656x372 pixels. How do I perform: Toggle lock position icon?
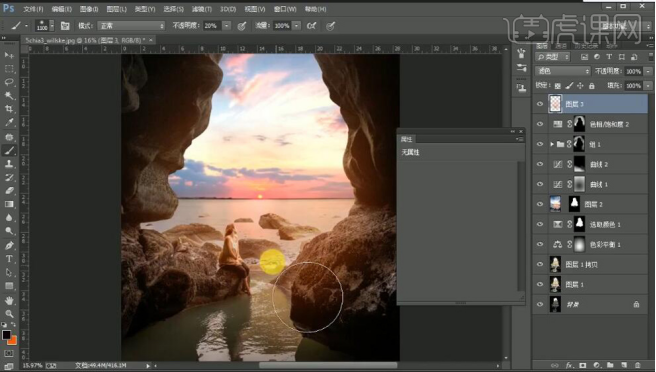tap(580, 86)
